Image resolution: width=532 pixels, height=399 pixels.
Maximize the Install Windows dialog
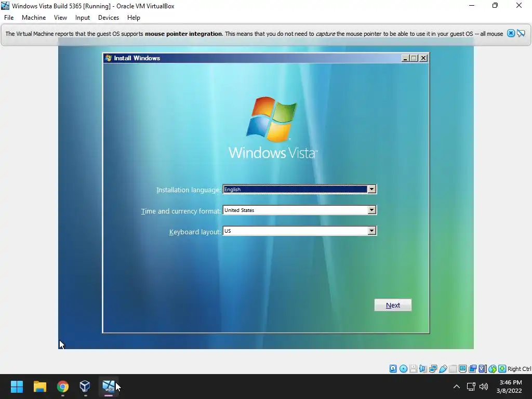coord(414,58)
